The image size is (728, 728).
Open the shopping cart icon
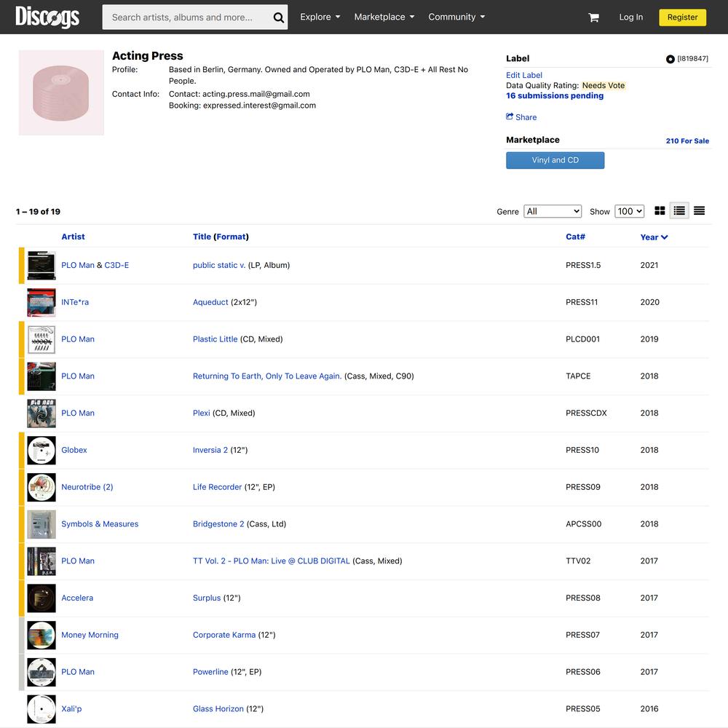(593, 17)
